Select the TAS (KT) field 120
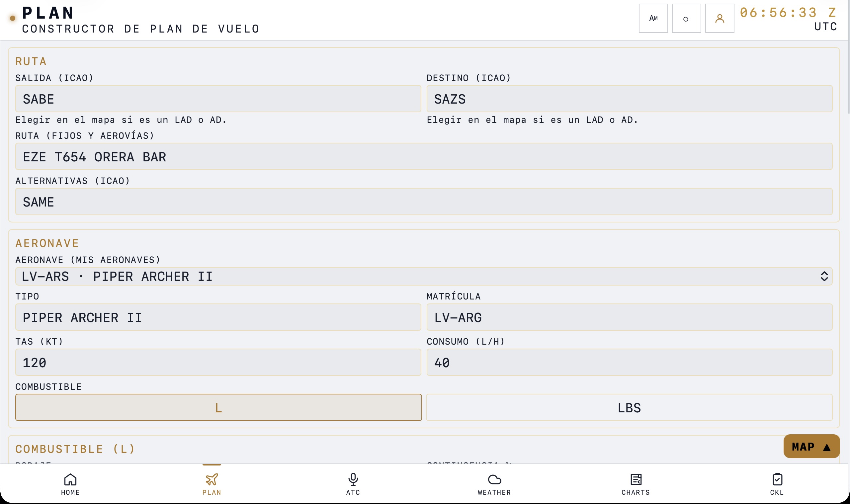Image resolution: width=850 pixels, height=504 pixels. [x=218, y=362]
